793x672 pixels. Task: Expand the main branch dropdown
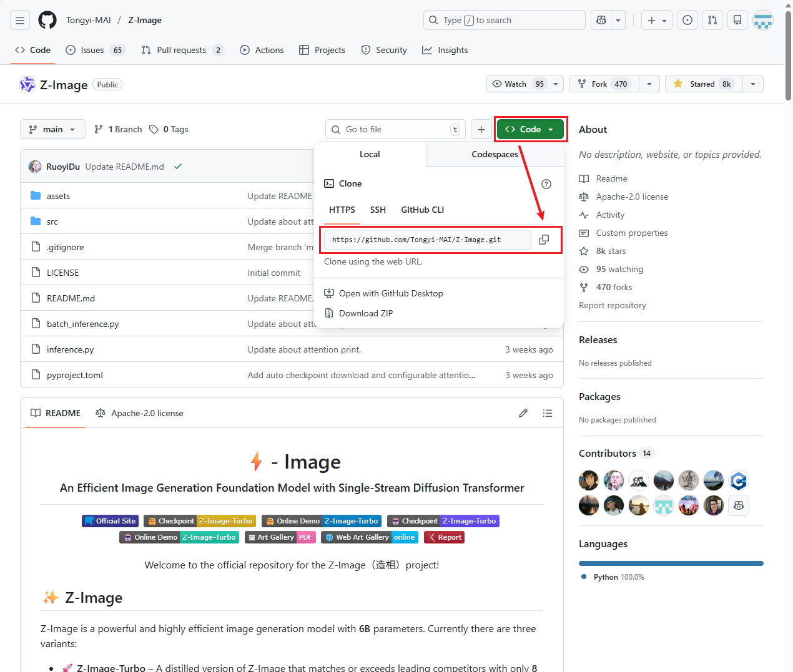click(52, 129)
